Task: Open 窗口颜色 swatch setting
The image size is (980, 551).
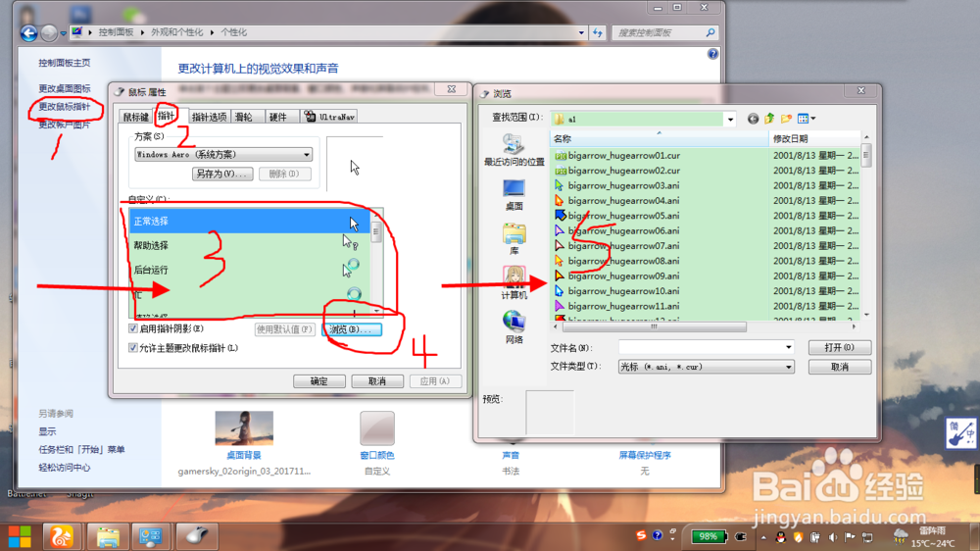Action: coord(377,428)
